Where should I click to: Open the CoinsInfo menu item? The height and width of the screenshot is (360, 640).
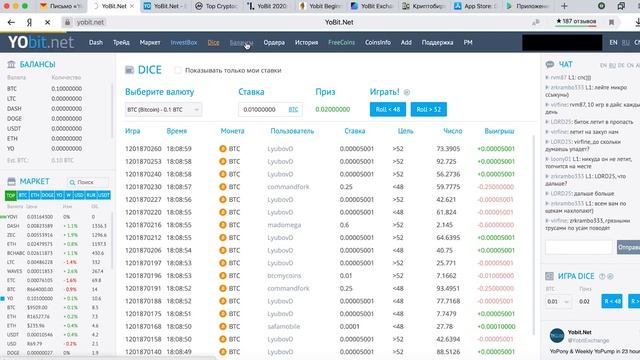[378, 42]
